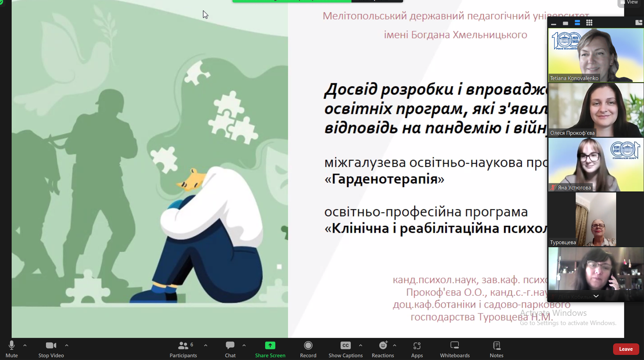This screenshot has height=360, width=644.
Task: Open meeting Notes
Action: [496, 349]
